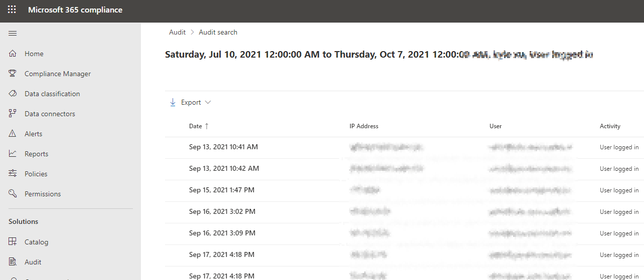The image size is (644, 280).
Task: Select row Sep 16, 2021 3:02 PM
Action: [x=404, y=212]
